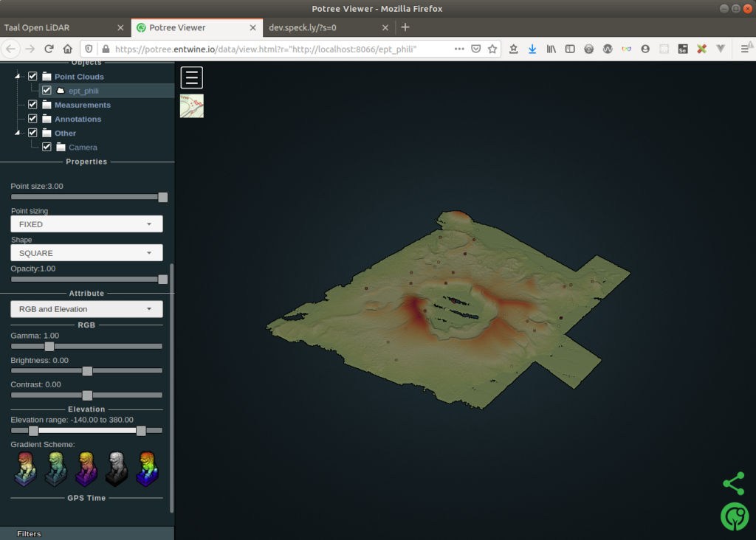
Task: Go back to previous page
Action: tap(11, 49)
